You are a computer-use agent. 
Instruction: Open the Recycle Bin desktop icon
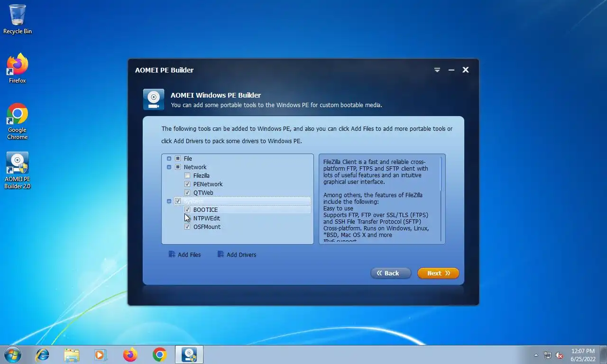18,19
